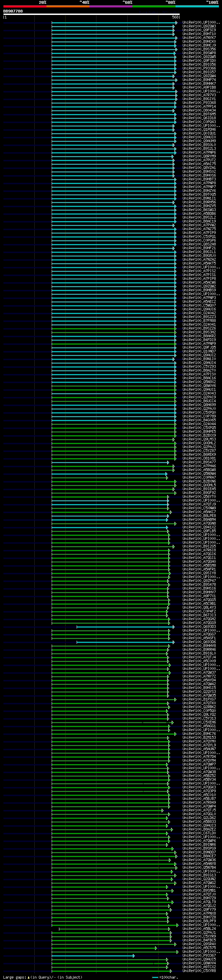Screen dimensions: 222x980
Task: Select hit label UniRef100_A9PIB8
Action: point(199,87)
